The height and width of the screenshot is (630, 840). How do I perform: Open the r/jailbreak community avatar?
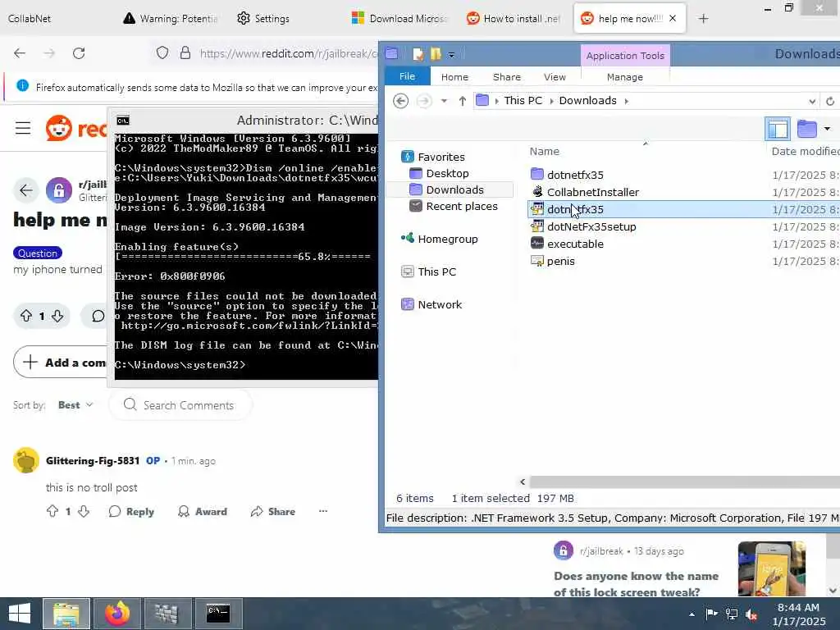(59, 190)
